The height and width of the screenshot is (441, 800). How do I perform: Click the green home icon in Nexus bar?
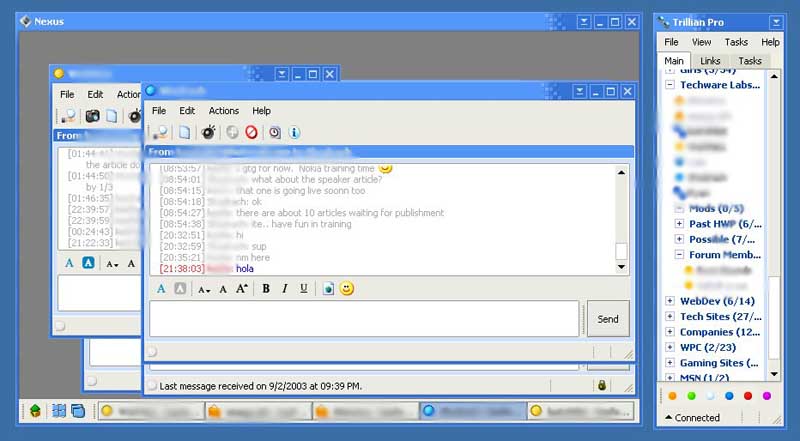(x=35, y=411)
